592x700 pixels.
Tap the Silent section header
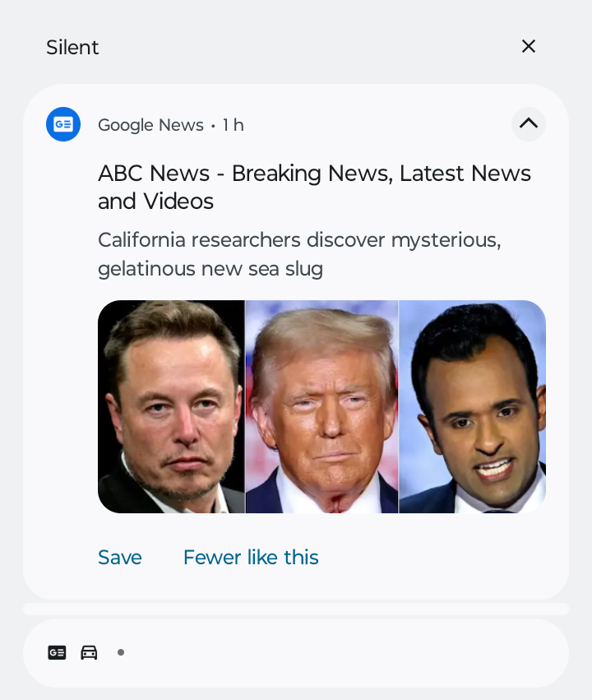pos(72,48)
